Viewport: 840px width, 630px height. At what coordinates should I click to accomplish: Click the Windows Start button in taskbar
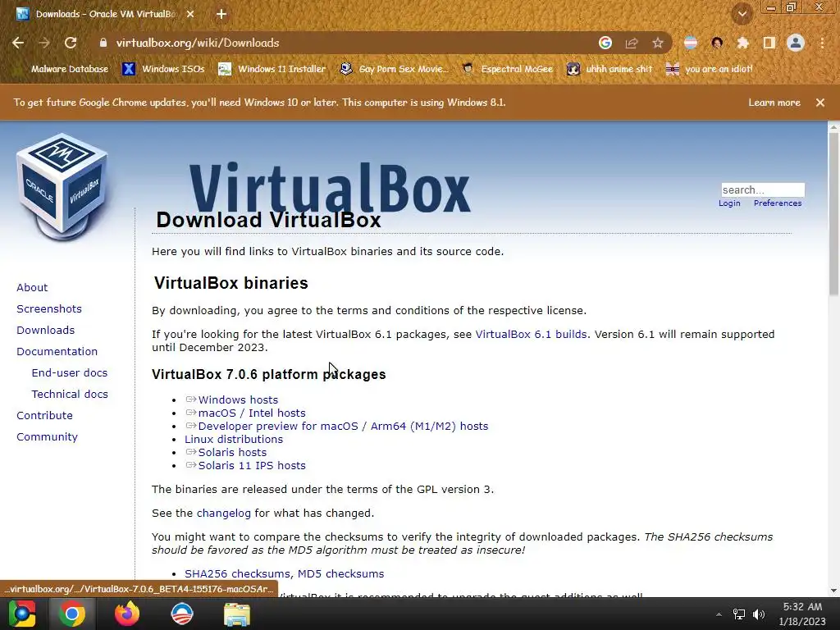[22, 614]
